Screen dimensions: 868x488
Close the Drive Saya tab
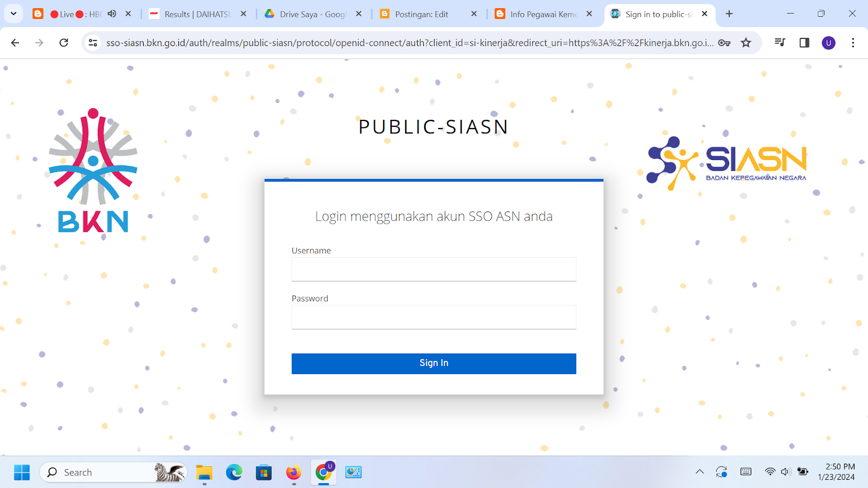coord(359,14)
